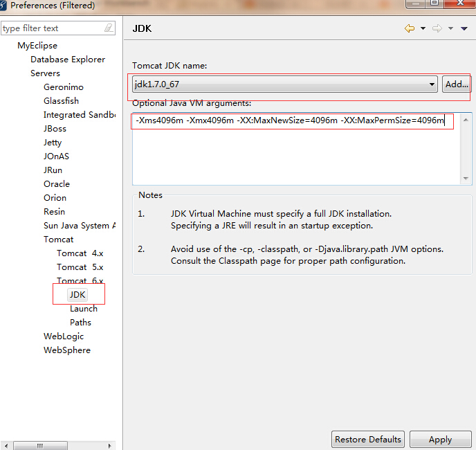The image size is (476, 450).
Task: Select Tomcat 6.x in the tree
Action: 80,280
